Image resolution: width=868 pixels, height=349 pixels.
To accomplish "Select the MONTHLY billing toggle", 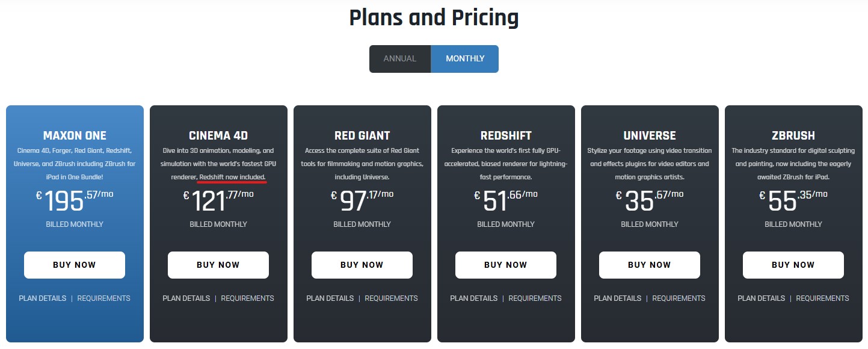I will (465, 59).
